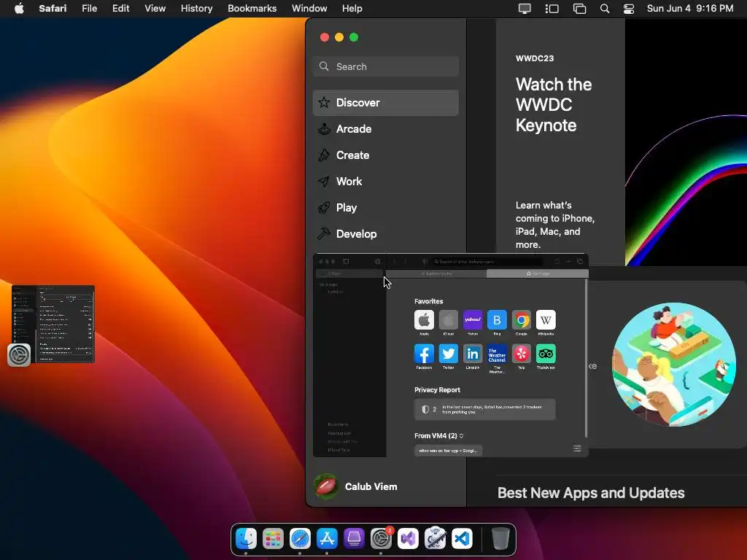Open the Apple favorite in Safari preview
747x560 pixels.
424,319
